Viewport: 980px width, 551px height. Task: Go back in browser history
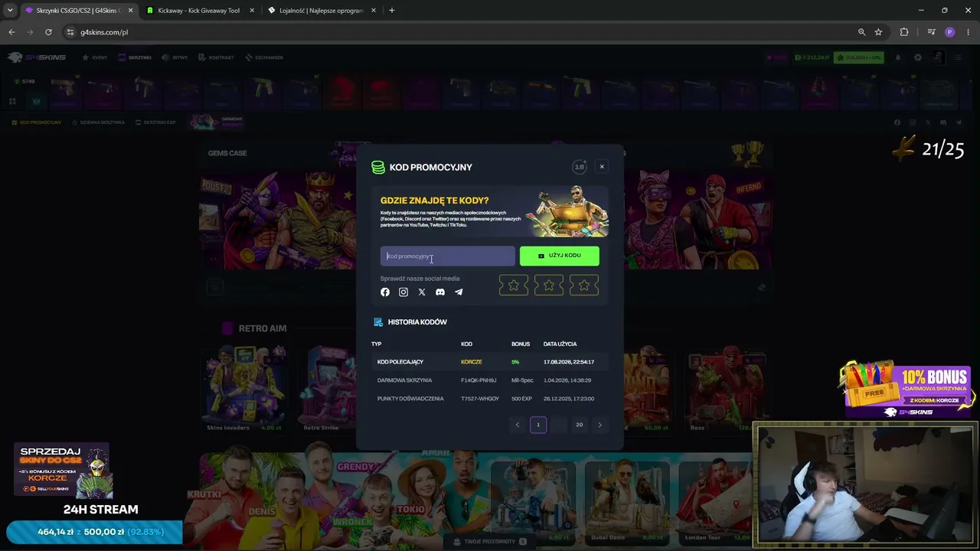[11, 32]
